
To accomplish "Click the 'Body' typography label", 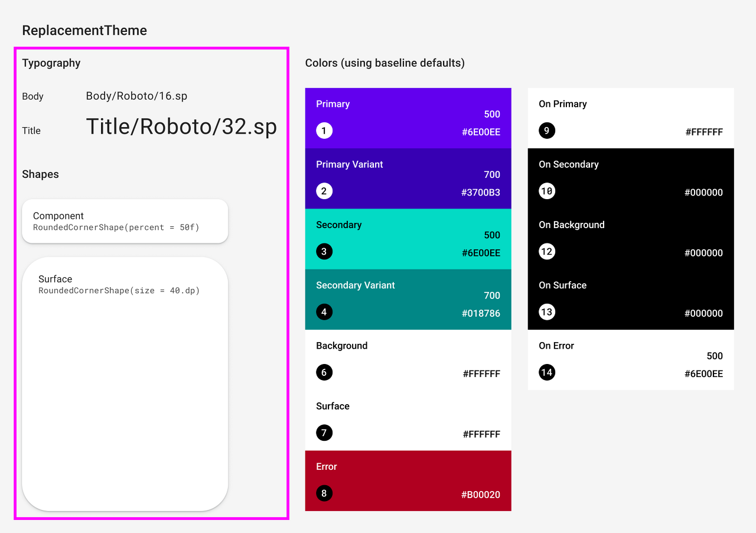I will [x=32, y=96].
